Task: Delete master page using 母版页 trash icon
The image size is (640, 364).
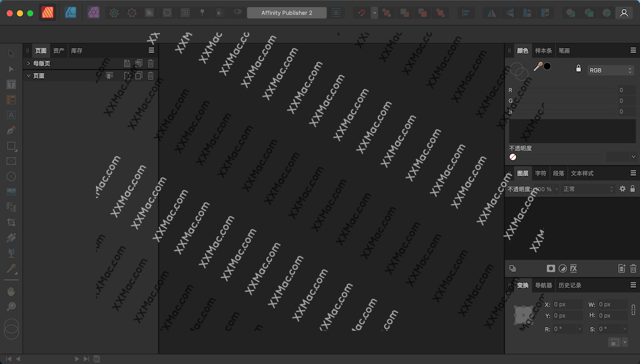Action: pyautogui.click(x=150, y=63)
